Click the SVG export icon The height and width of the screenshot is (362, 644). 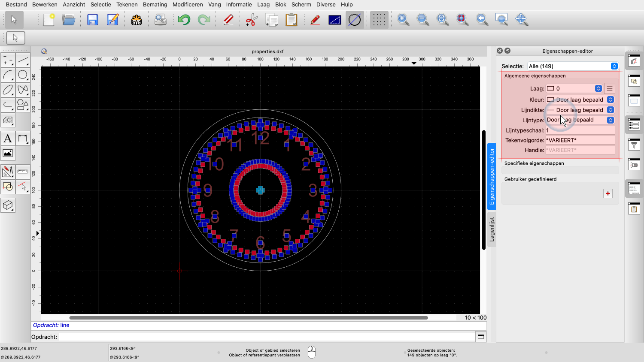coord(137,20)
